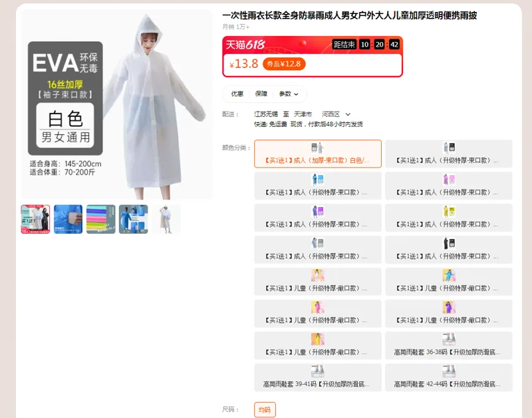Image resolution: width=532 pixels, height=418 pixels.
Task: Click the 天津市 destination text
Action: 303,114
